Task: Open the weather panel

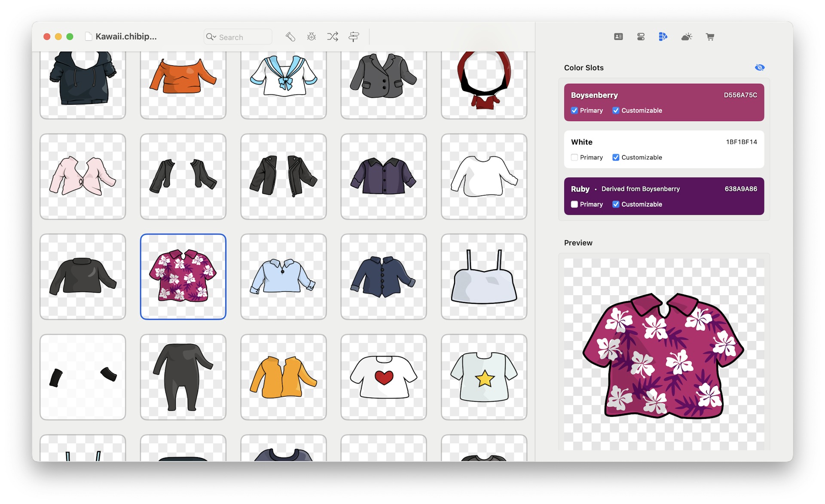Action: coord(687,37)
